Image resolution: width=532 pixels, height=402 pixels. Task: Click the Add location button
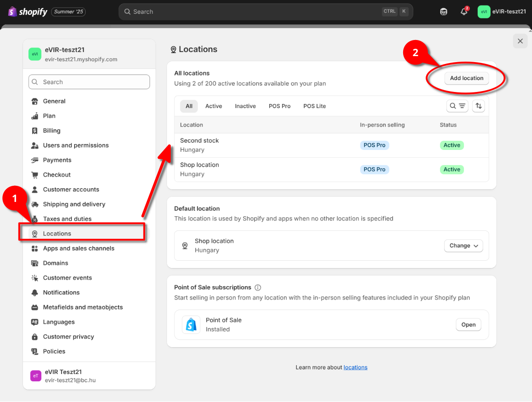coord(466,78)
